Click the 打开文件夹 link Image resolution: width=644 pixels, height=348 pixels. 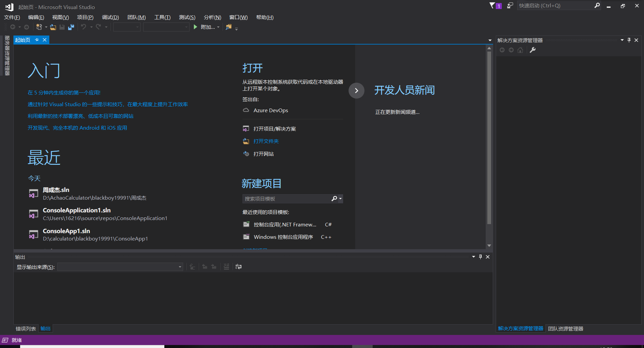click(x=266, y=141)
